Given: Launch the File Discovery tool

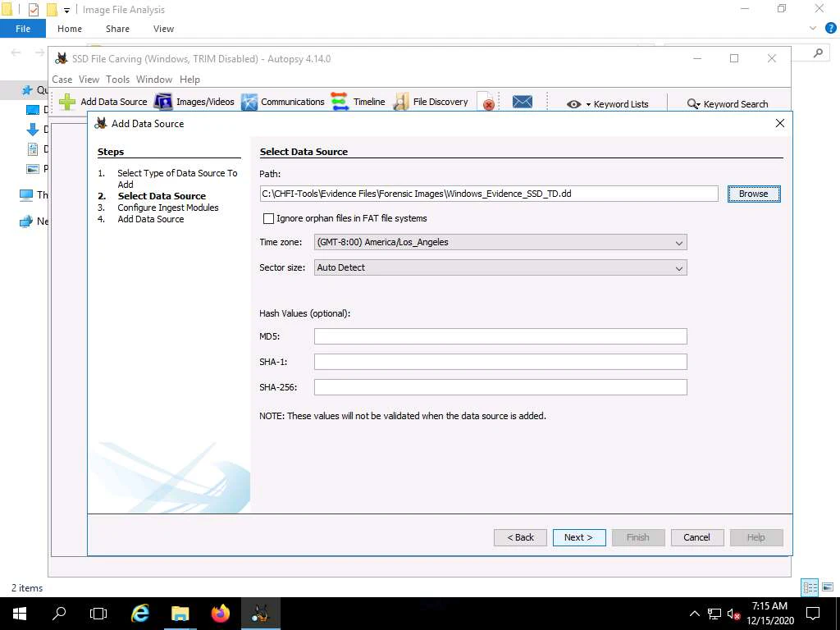Looking at the screenshot, I should (x=431, y=102).
